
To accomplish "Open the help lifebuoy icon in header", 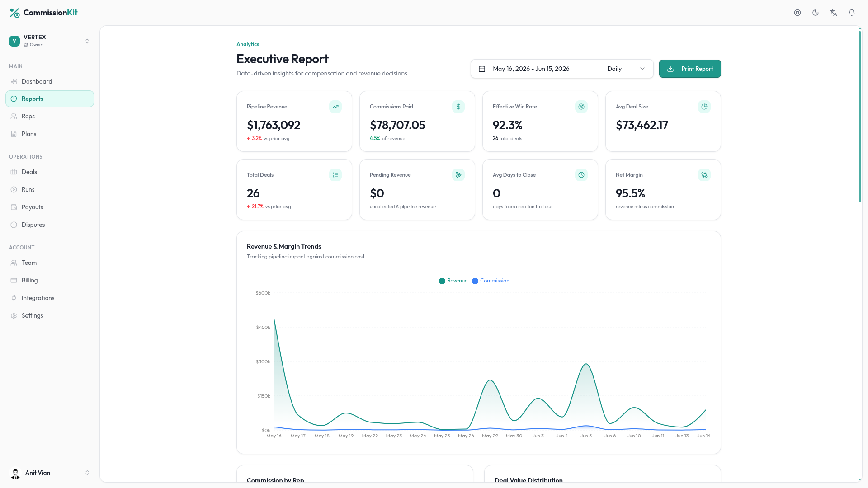I will (797, 13).
